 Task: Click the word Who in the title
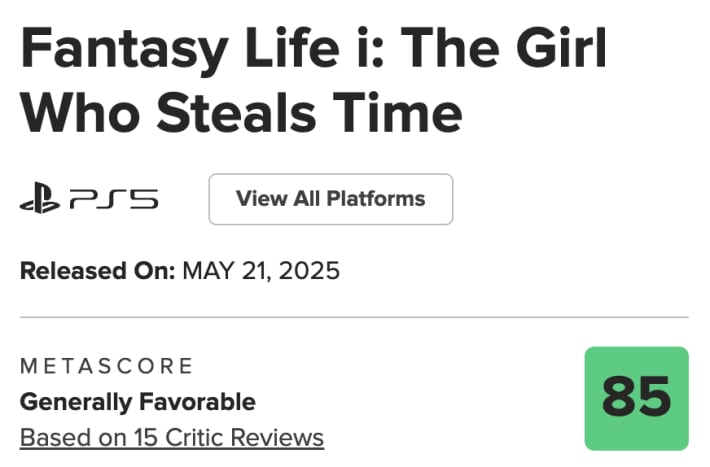click(x=80, y=112)
